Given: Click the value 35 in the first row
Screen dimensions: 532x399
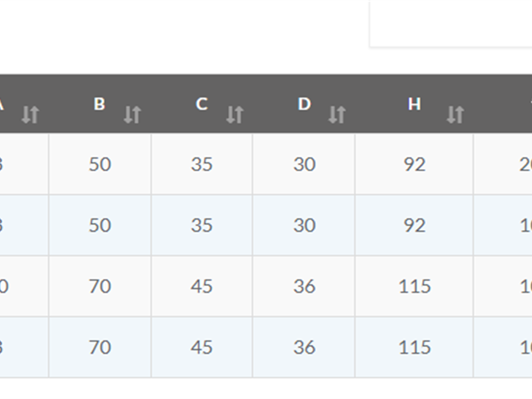Looking at the screenshot, I should [x=202, y=164].
